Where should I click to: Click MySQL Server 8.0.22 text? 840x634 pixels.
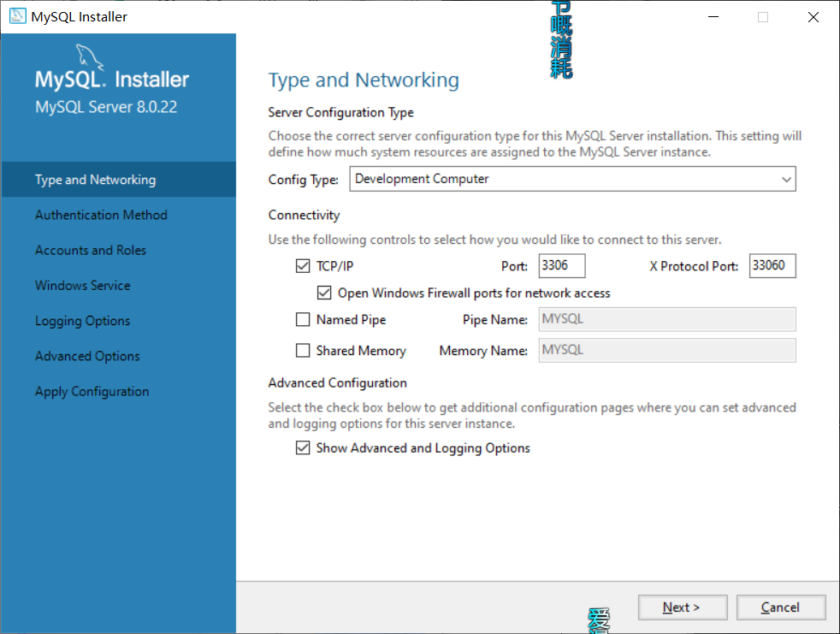coord(106,107)
